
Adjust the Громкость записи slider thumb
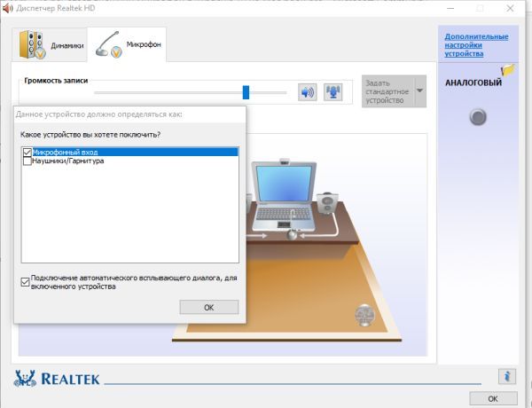pos(246,92)
